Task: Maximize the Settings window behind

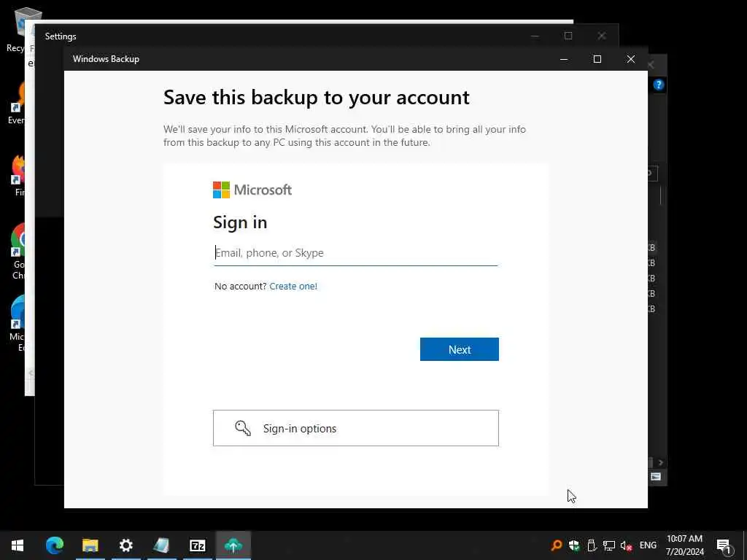Action: (568, 36)
